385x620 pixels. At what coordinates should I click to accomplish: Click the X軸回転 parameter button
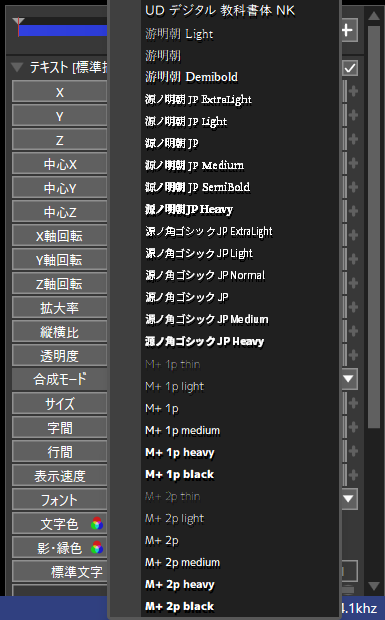pos(60,236)
